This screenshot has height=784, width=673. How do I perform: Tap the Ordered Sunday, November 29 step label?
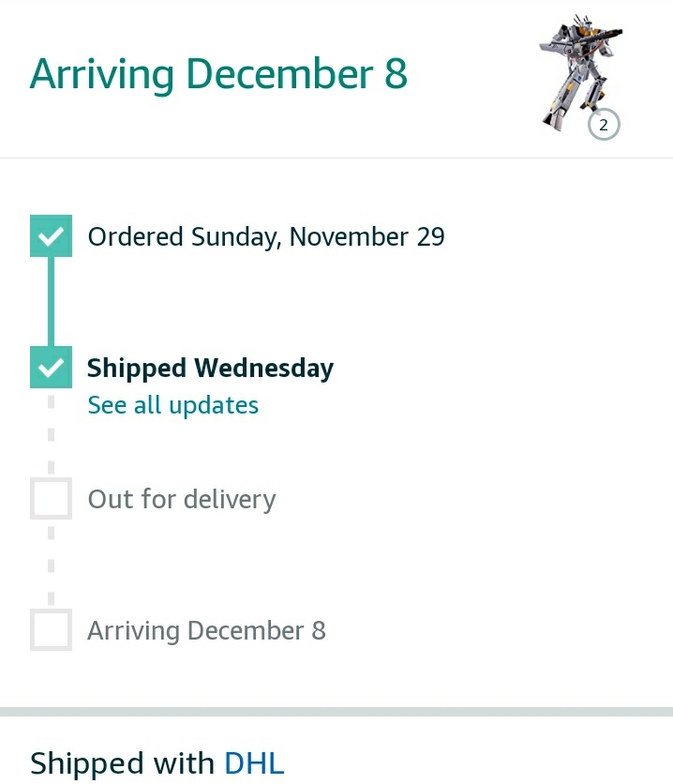pos(266,236)
